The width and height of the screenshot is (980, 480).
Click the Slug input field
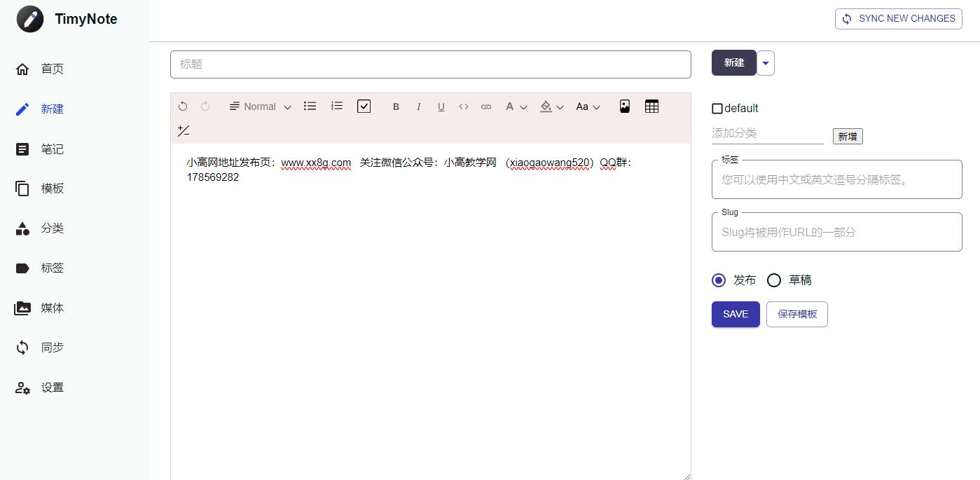click(837, 232)
